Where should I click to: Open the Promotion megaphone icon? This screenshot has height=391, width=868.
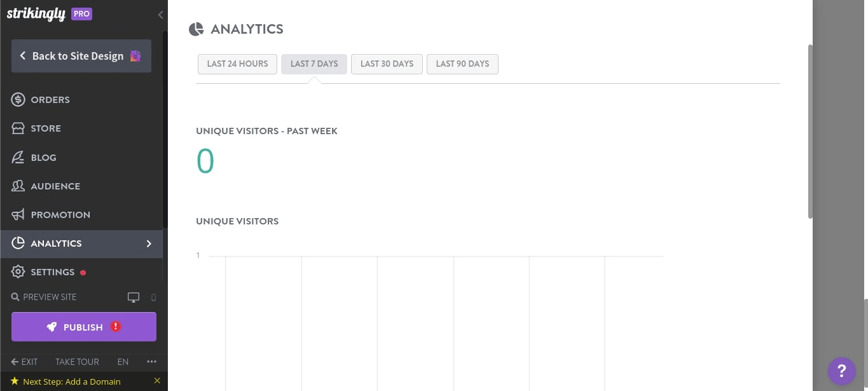18,214
